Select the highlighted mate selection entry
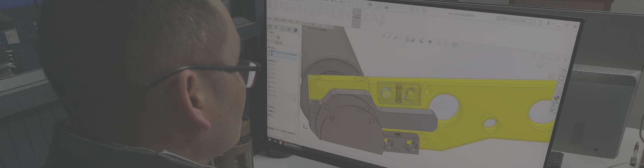 283,54
